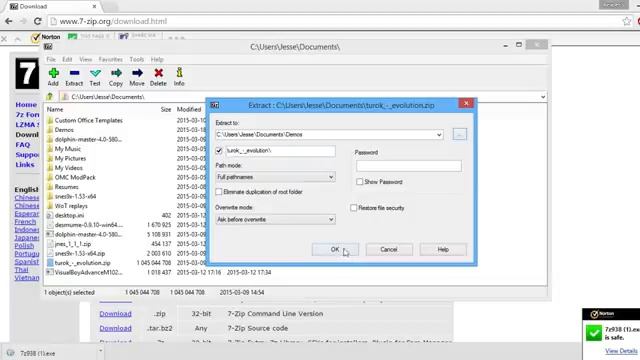Click the 7-Zip logo on the webpage
The width and height of the screenshot is (640, 360).
[x=27, y=73]
